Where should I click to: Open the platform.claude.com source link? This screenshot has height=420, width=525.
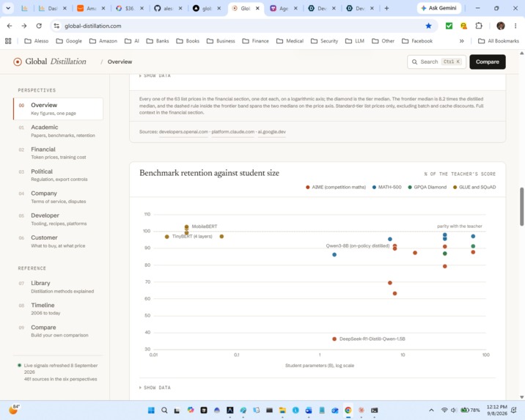[x=233, y=132]
